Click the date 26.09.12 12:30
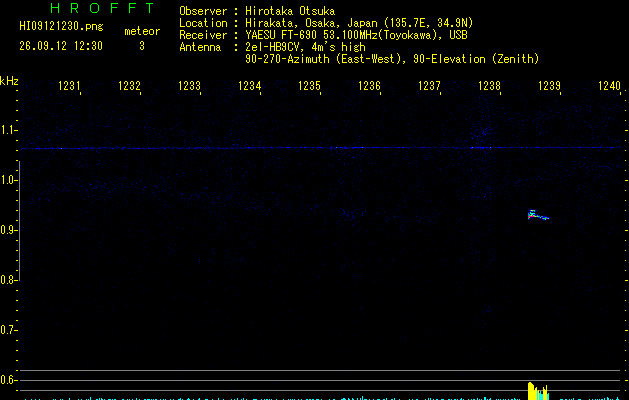The width and height of the screenshot is (629, 400). pyautogui.click(x=61, y=46)
